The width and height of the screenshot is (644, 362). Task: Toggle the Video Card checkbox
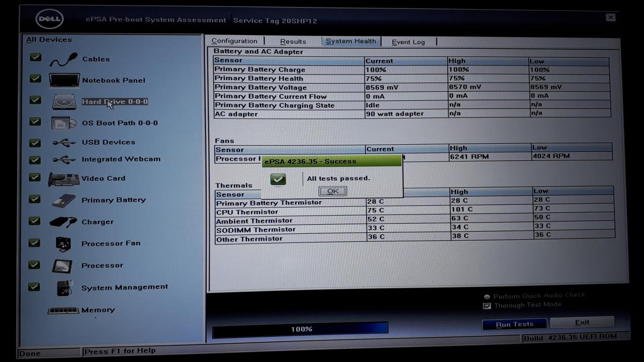(35, 178)
